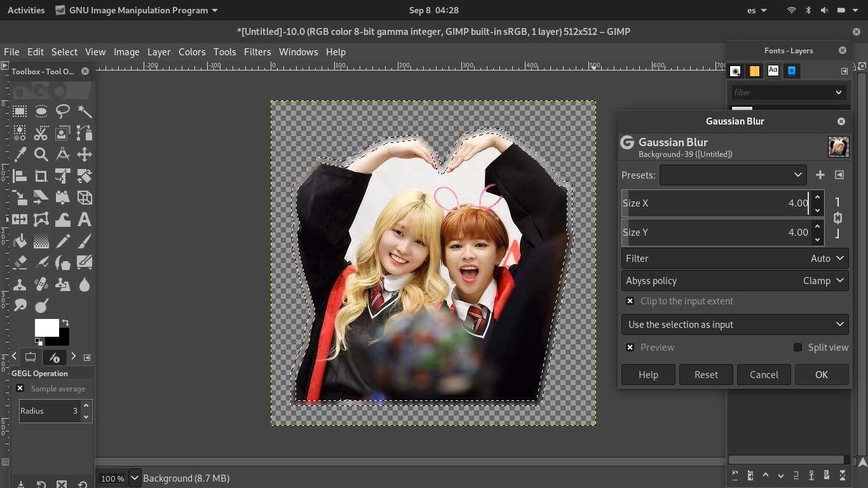
Task: Activate the Zoom magnifier tool
Action: (x=41, y=154)
